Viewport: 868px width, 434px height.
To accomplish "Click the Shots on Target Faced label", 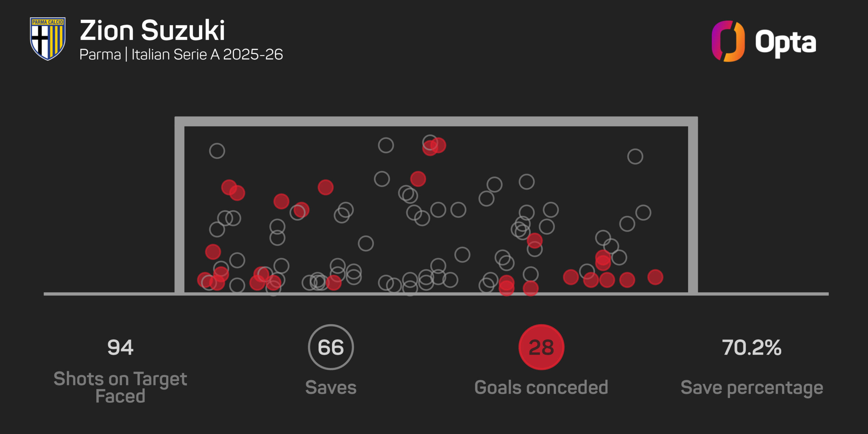I will (x=120, y=387).
